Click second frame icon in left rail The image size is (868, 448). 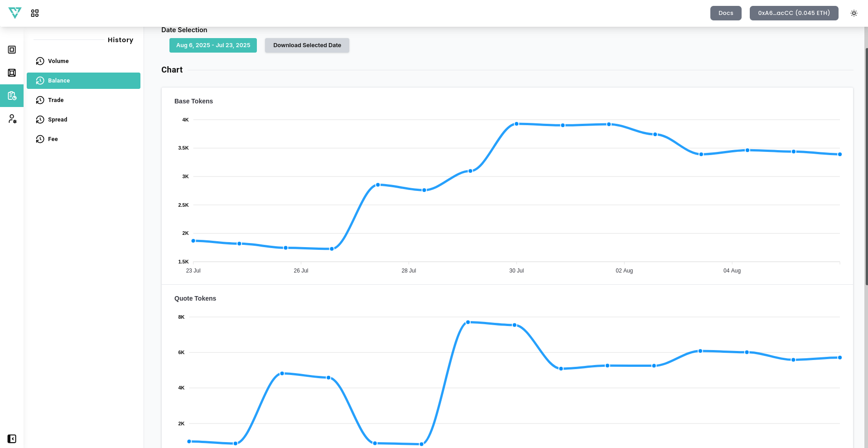[12, 73]
